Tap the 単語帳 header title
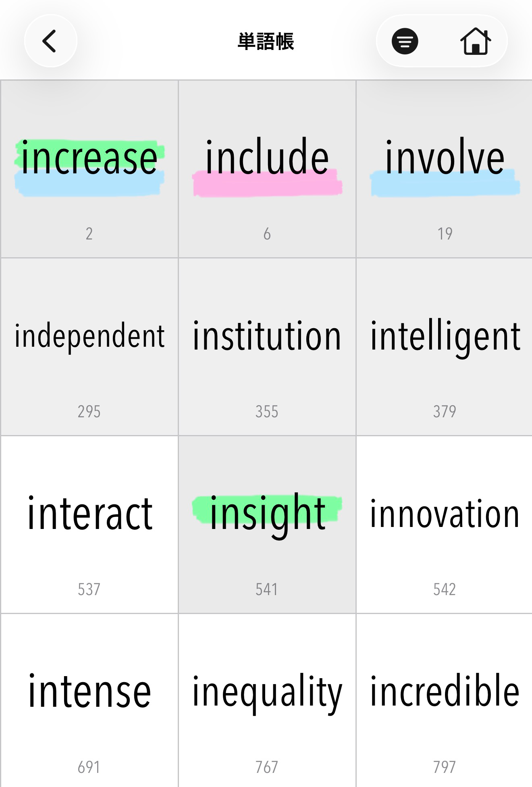This screenshot has height=787, width=532. [x=266, y=41]
